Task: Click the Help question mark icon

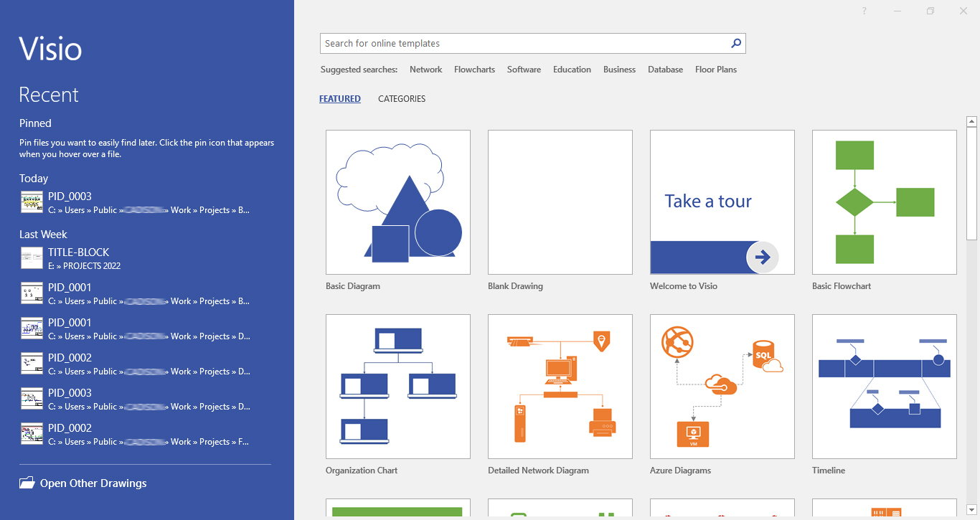Action: coord(864,11)
